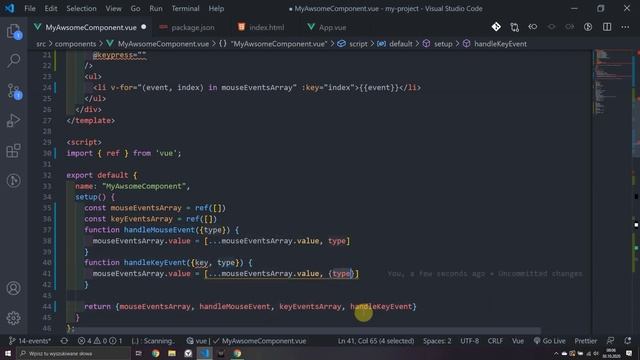Open the Selection menu
This screenshot has width=640, height=360.
[81, 8]
